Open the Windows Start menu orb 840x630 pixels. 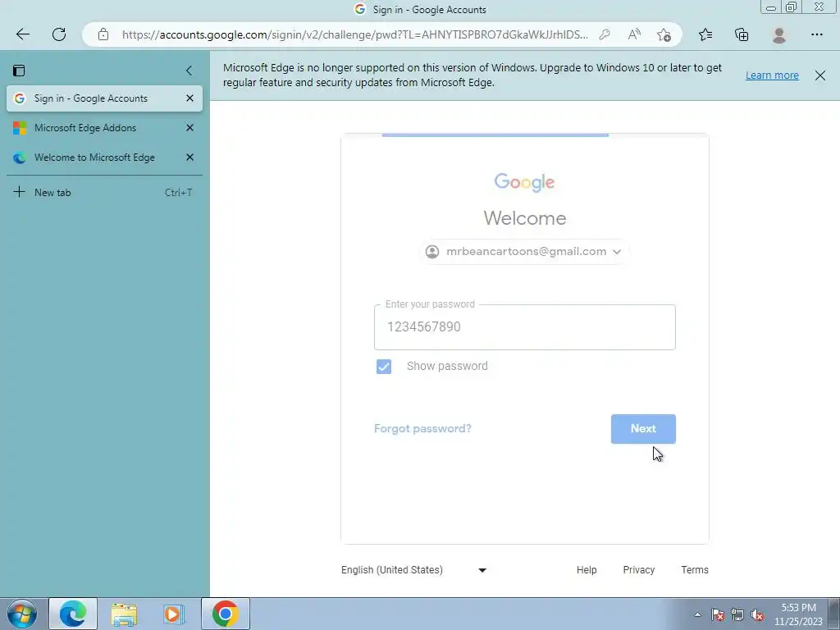coord(22,614)
